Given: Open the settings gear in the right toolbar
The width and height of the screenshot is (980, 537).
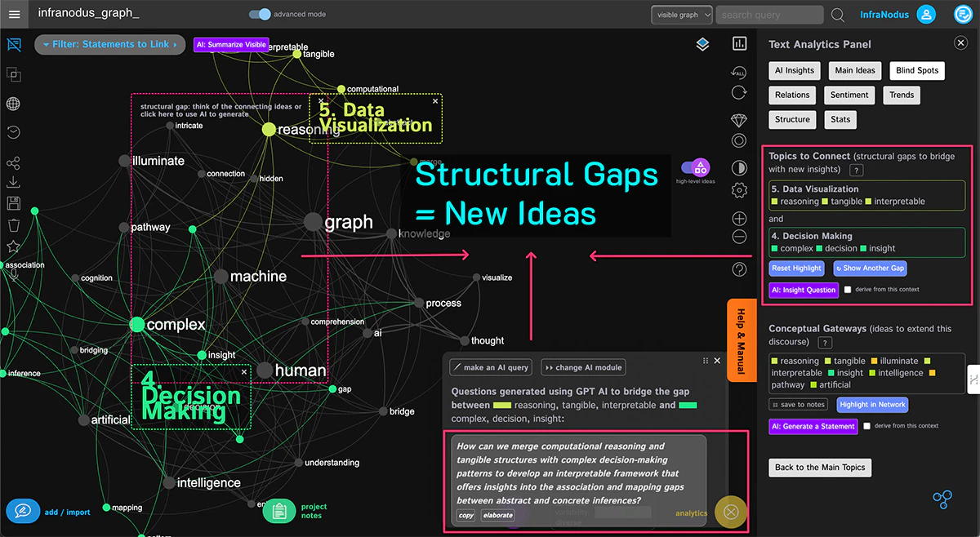Looking at the screenshot, I should [x=739, y=189].
